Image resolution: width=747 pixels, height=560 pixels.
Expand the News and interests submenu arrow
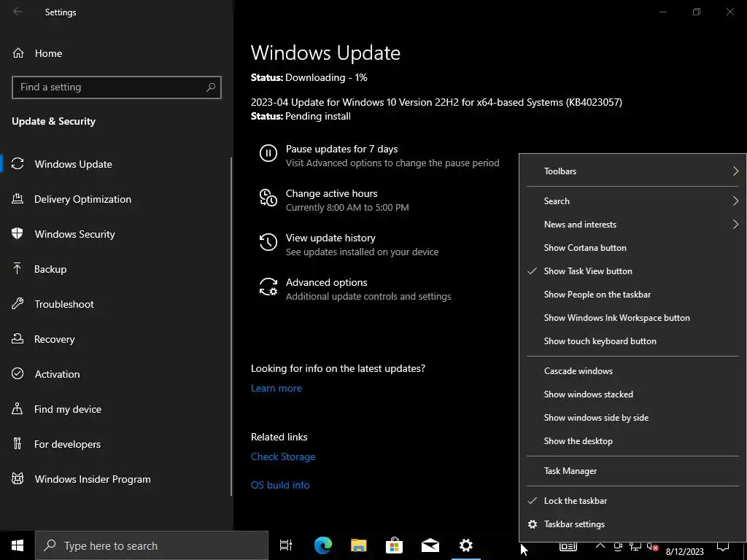click(735, 225)
